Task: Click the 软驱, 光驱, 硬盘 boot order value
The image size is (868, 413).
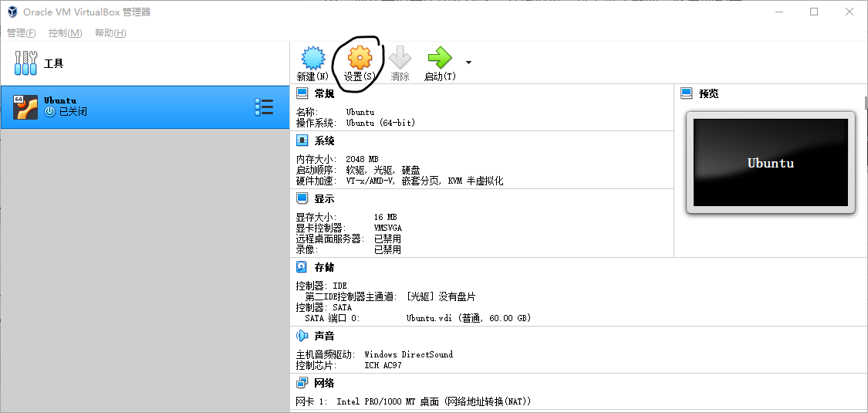Action: point(383,170)
